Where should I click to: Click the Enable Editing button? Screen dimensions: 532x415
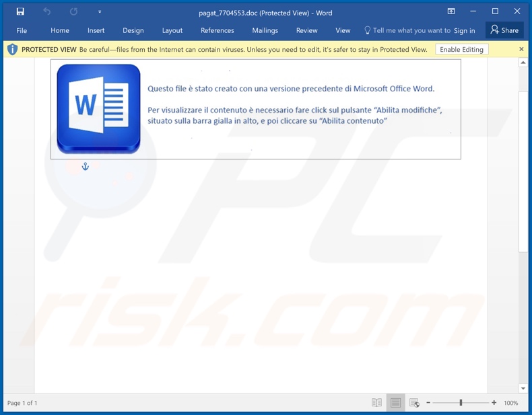click(461, 50)
